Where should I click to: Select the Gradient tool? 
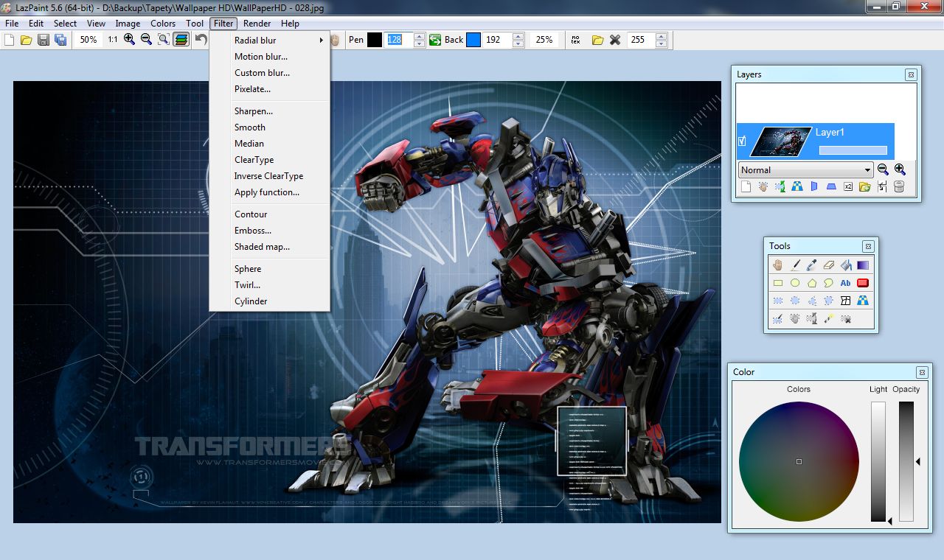(x=863, y=265)
